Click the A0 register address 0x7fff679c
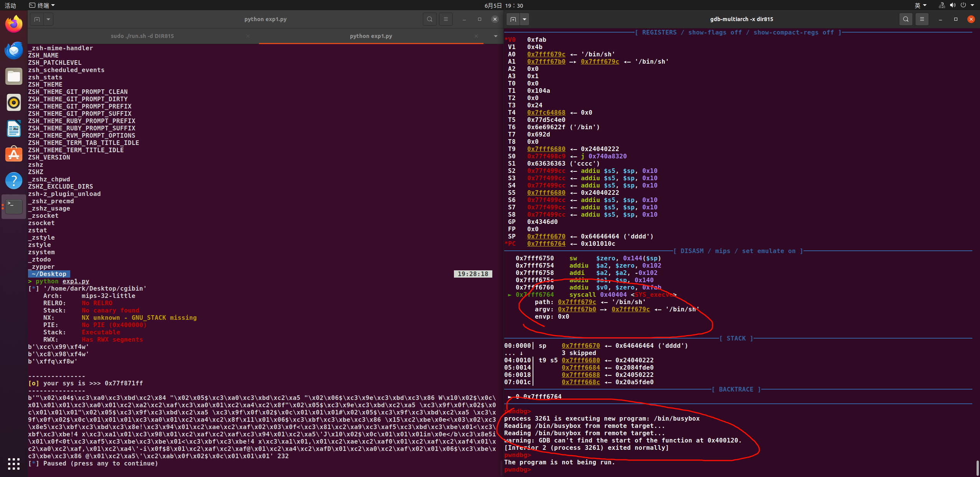The width and height of the screenshot is (980, 477). [x=546, y=54]
